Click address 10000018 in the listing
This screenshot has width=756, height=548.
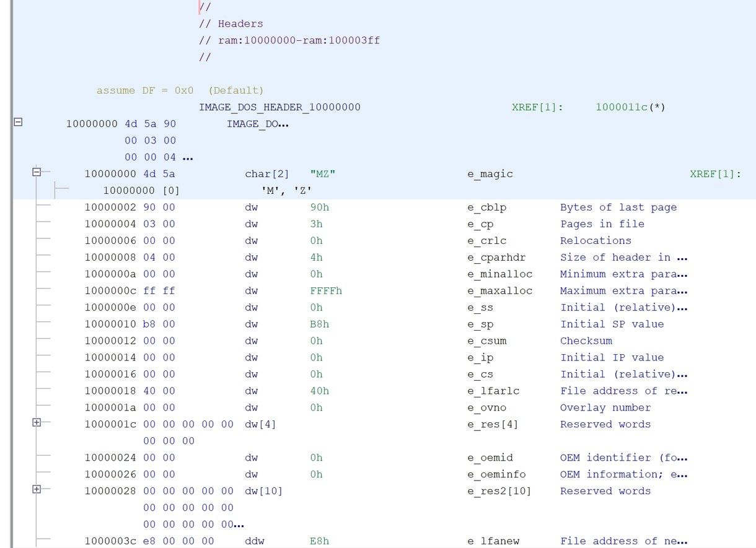111,391
